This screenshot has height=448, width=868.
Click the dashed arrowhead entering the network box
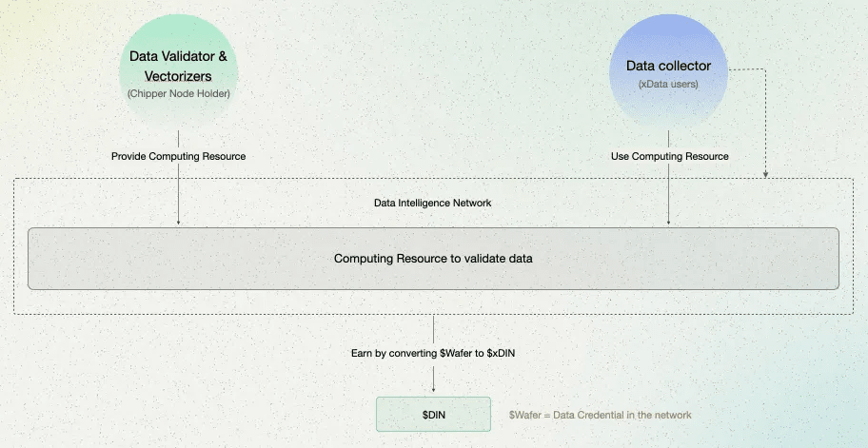pyautogui.click(x=765, y=174)
